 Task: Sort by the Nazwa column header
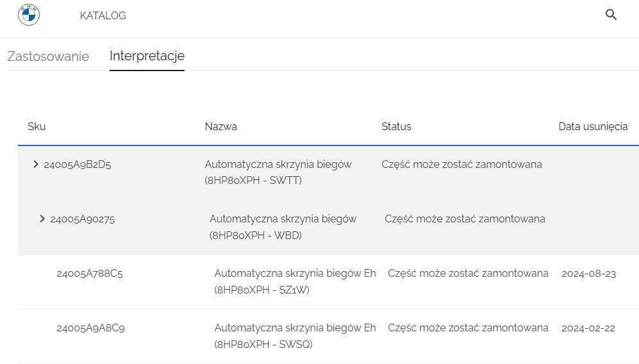point(220,126)
